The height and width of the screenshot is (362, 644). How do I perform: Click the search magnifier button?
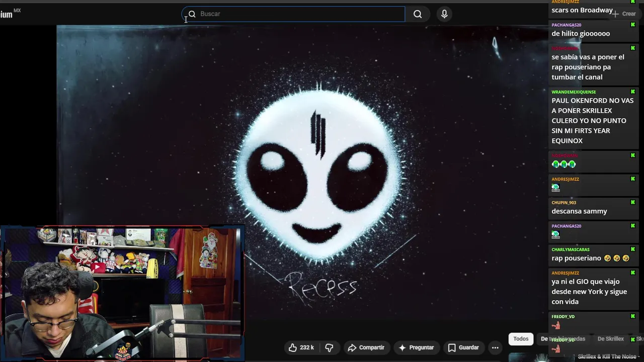(x=418, y=14)
